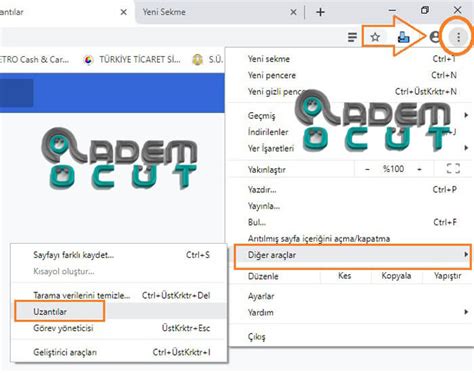
Task: Increase zoom with plus button next to %100
Action: click(420, 169)
